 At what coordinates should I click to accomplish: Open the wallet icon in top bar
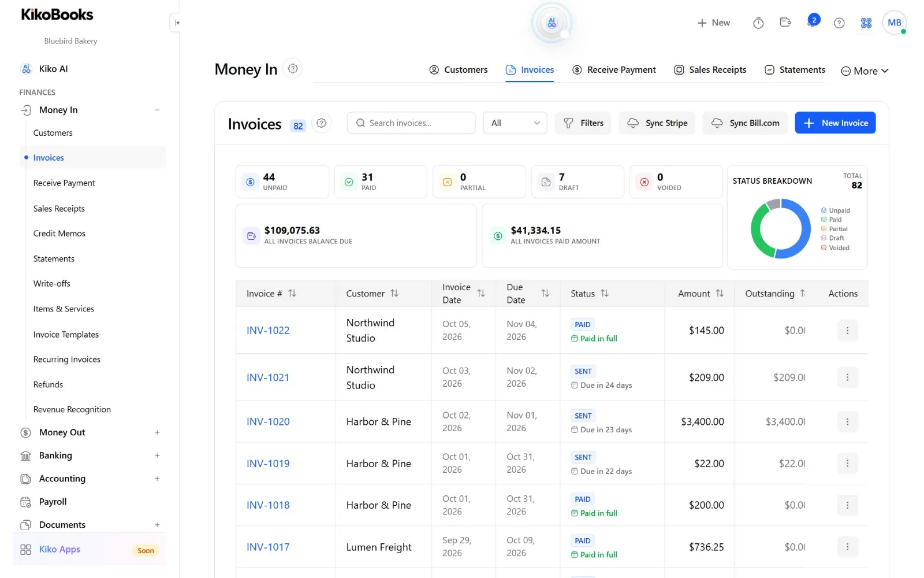tap(785, 22)
